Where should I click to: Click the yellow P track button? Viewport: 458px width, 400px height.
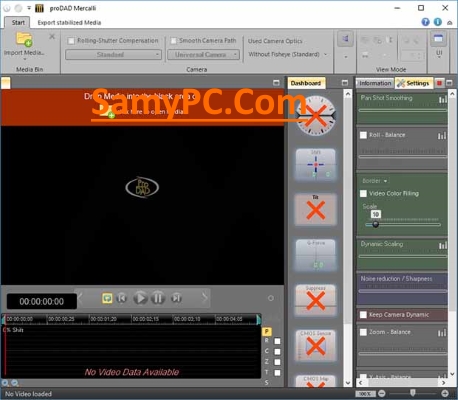(267, 331)
